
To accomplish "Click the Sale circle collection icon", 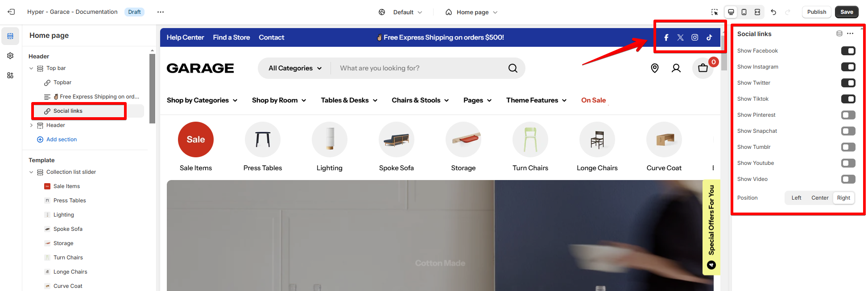I will coord(196,139).
